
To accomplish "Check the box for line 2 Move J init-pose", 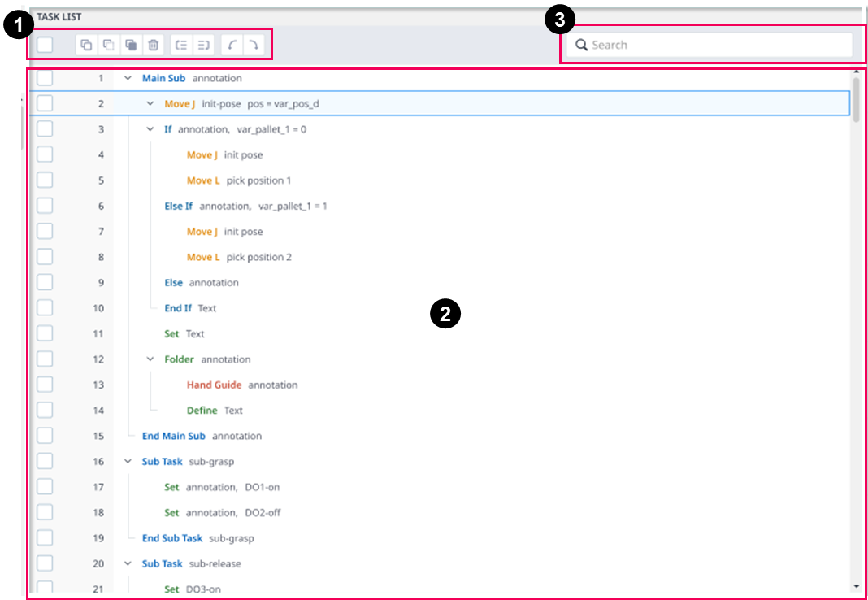I will click(44, 103).
